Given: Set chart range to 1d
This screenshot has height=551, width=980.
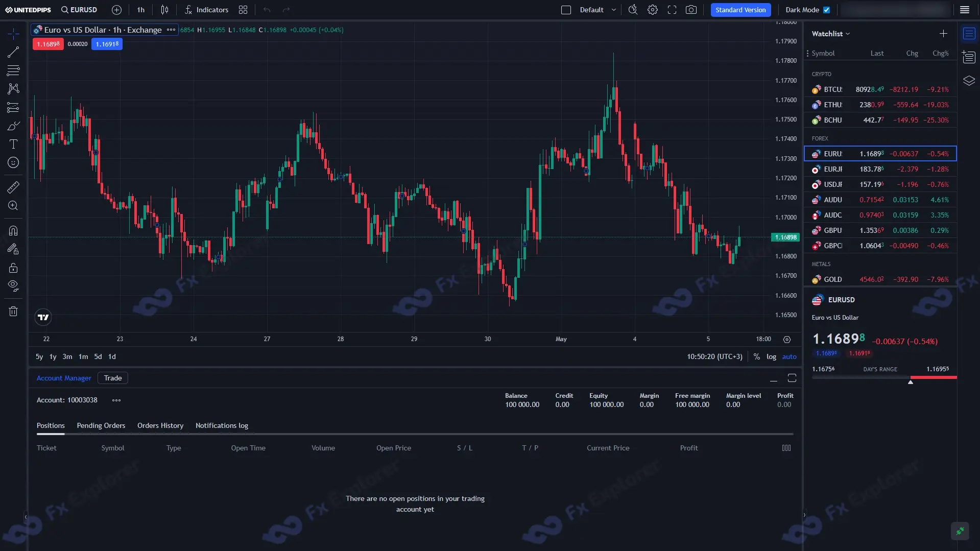Looking at the screenshot, I should [112, 356].
